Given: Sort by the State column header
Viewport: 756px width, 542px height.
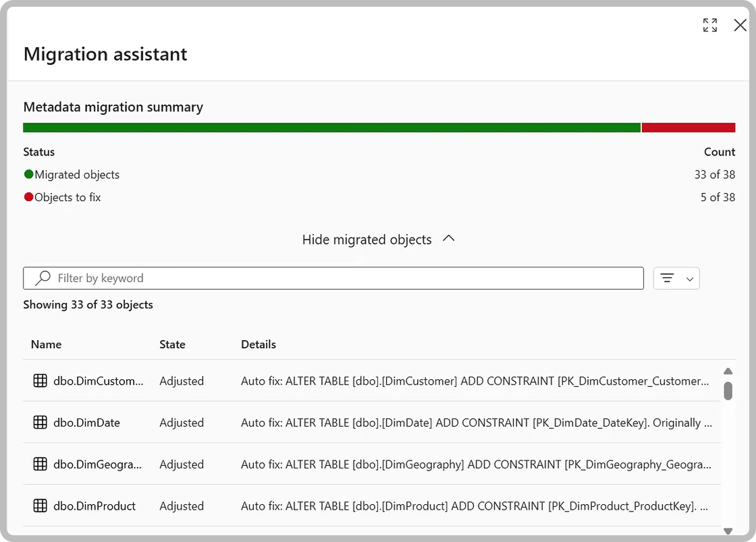Looking at the screenshot, I should click(x=172, y=344).
